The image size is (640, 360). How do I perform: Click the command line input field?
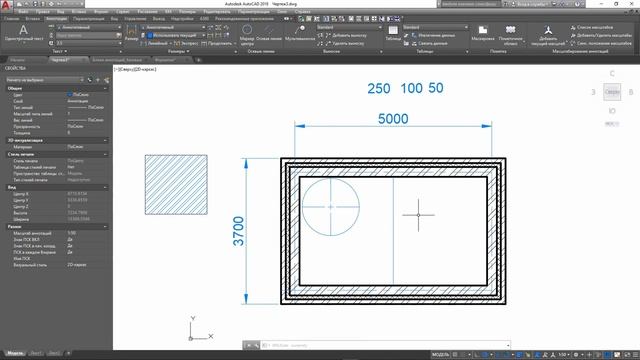pyautogui.click(x=384, y=345)
